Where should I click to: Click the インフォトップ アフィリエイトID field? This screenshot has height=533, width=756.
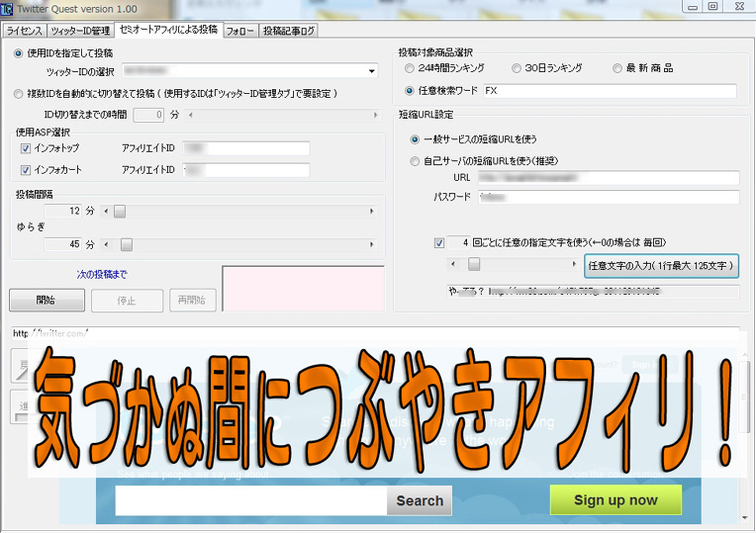click(246, 148)
